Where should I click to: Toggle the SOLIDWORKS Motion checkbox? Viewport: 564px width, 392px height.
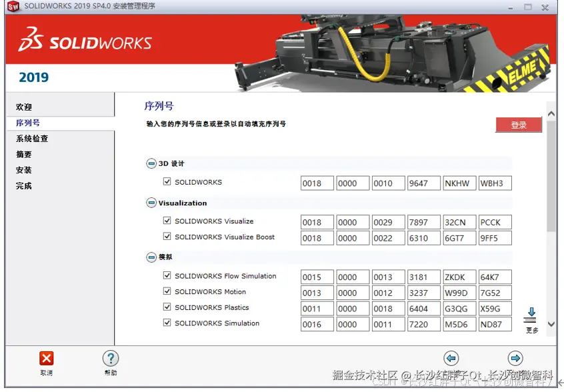tap(167, 291)
